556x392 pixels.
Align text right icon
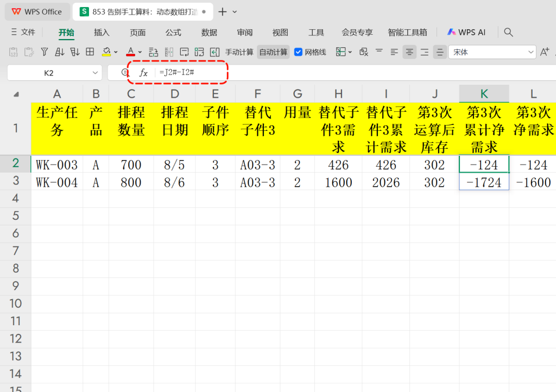click(425, 52)
